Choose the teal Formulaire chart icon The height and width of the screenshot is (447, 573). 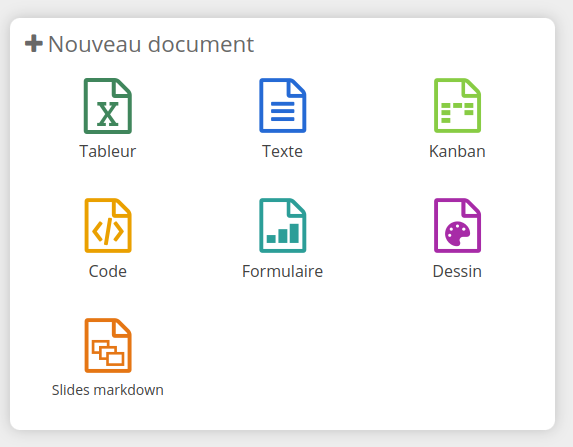pyautogui.click(x=282, y=226)
